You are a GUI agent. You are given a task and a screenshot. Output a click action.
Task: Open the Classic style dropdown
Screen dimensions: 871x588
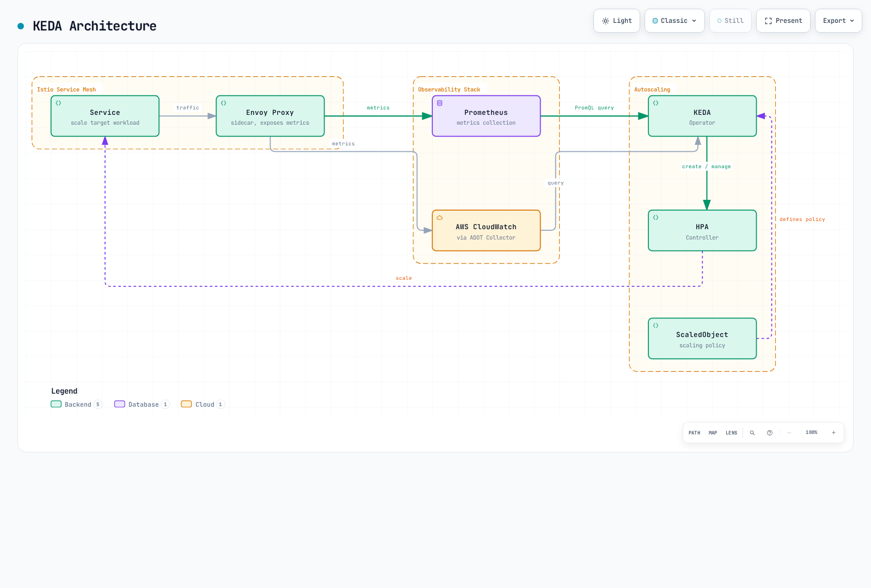[674, 21]
